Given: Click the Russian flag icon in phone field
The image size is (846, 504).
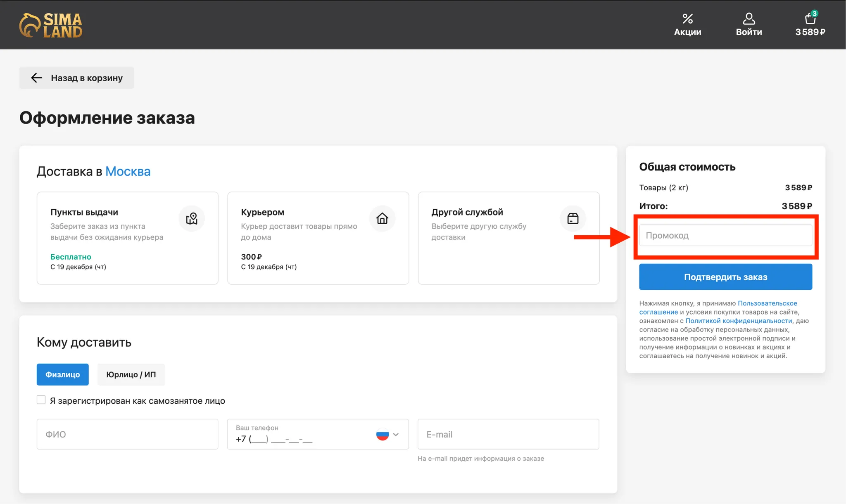Looking at the screenshot, I should pyautogui.click(x=383, y=434).
